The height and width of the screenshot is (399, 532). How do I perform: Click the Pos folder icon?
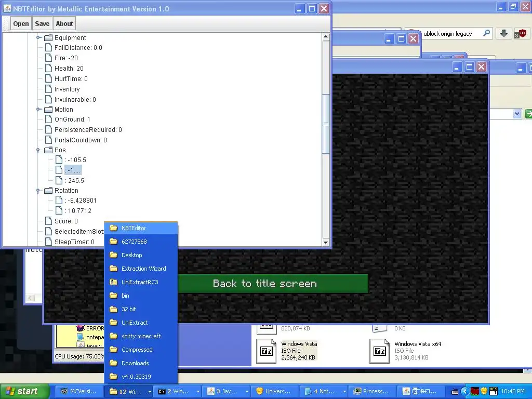point(48,150)
